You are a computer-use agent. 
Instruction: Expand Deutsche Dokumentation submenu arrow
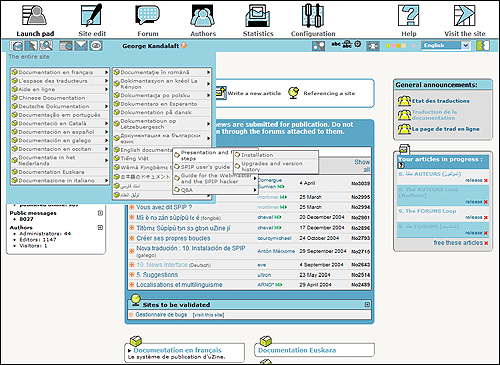pyautogui.click(x=106, y=106)
